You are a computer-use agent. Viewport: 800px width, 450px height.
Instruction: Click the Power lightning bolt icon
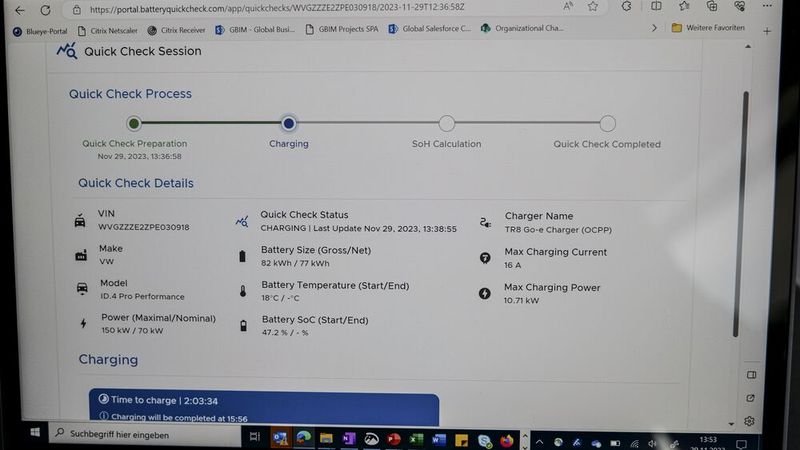tap(84, 323)
